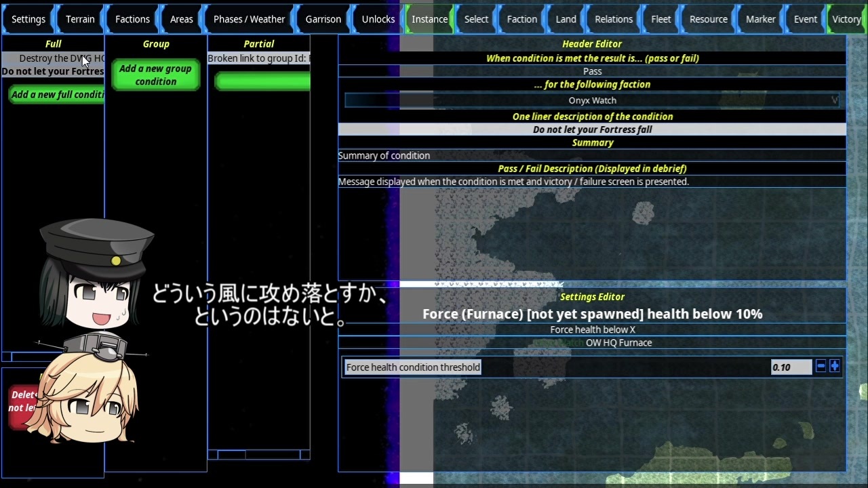This screenshot has height=488, width=868.
Task: Click Add a new full condition button
Action: click(x=58, y=95)
